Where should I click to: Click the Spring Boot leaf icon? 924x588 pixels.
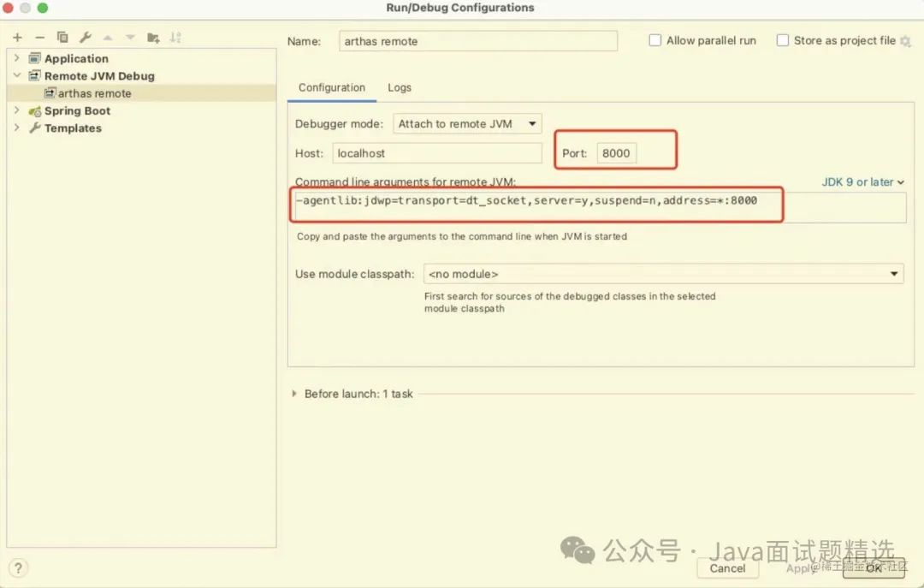tap(35, 111)
